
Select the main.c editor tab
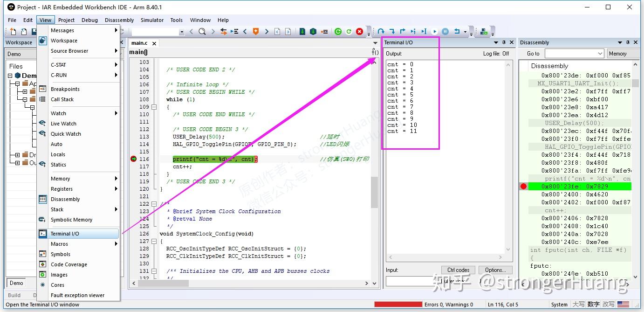(140, 42)
